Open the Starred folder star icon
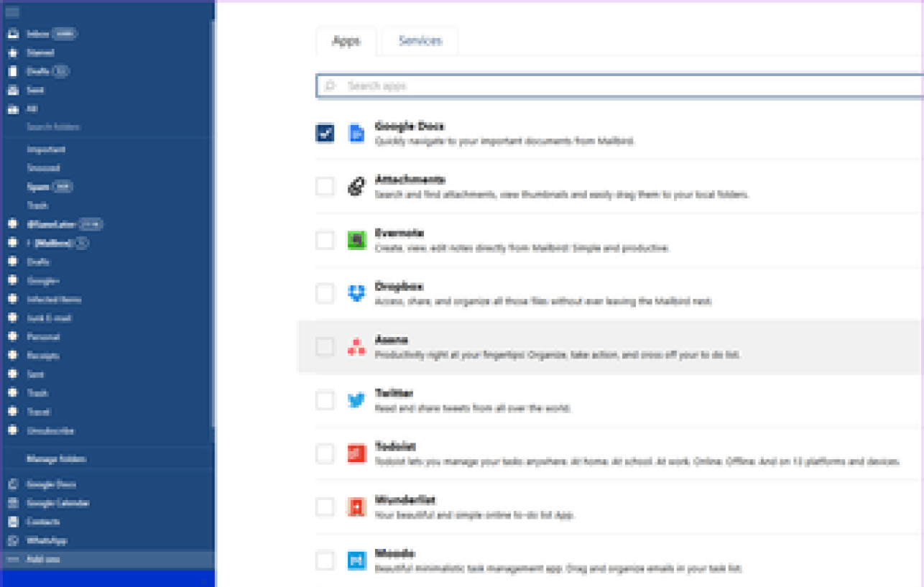Image resolution: width=924 pixels, height=587 pixels. 12,52
